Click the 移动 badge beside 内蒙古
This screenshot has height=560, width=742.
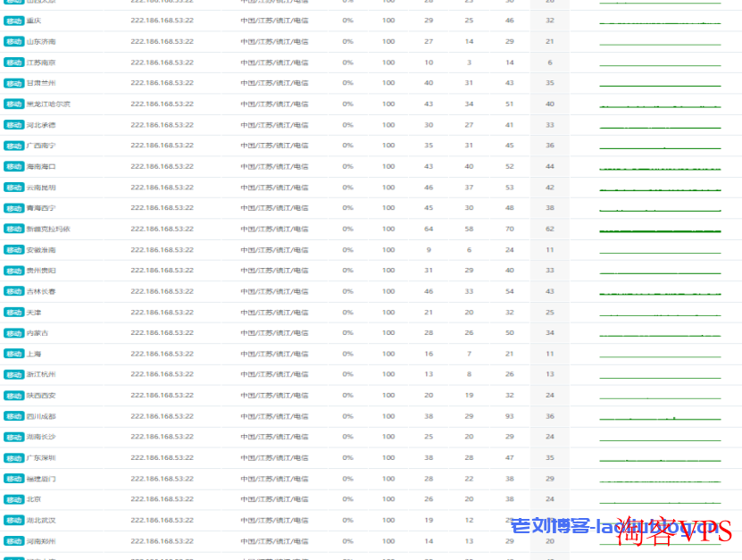(13, 333)
